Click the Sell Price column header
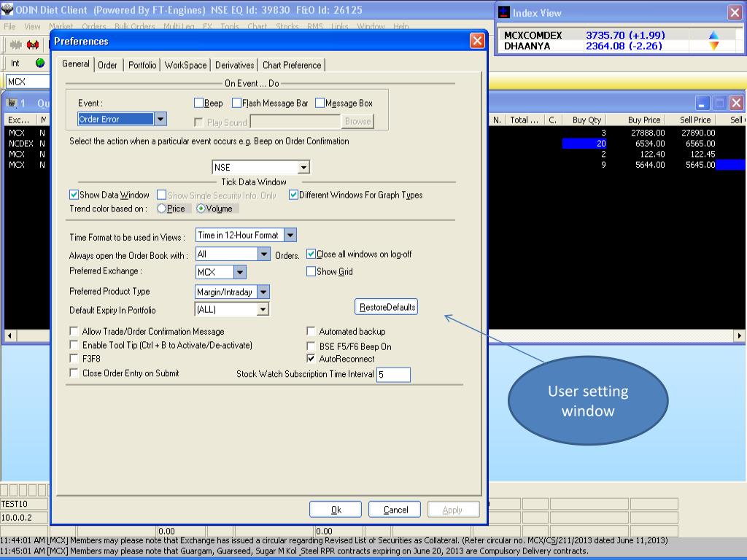 click(x=694, y=120)
